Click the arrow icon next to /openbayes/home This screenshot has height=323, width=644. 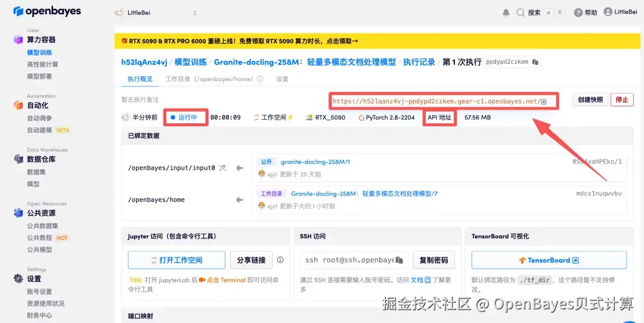(240, 200)
